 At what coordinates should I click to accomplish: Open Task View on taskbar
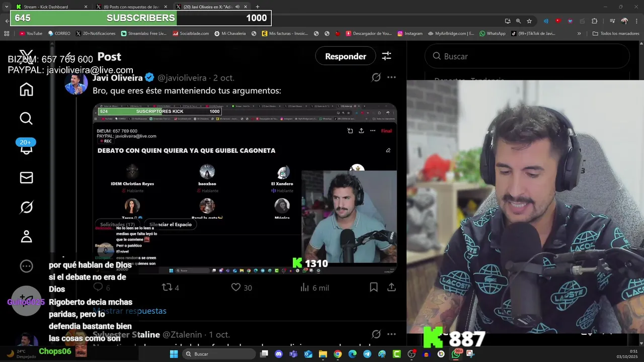point(264,354)
